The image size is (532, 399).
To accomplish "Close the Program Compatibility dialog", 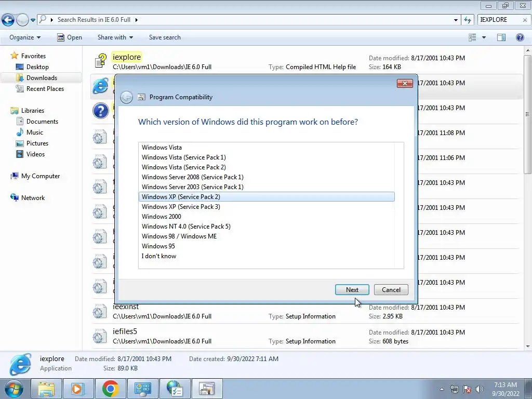I will [405, 83].
